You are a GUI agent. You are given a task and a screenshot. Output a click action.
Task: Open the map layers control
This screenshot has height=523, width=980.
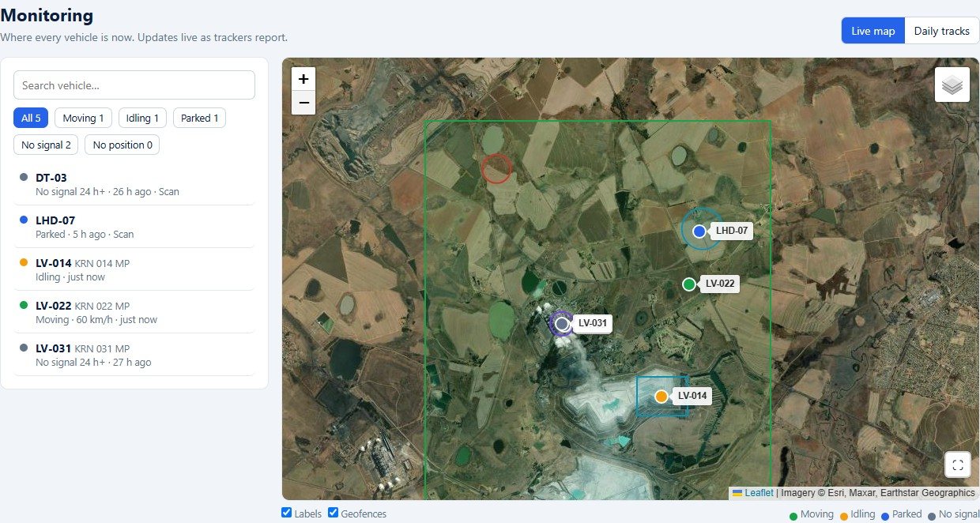tap(952, 85)
